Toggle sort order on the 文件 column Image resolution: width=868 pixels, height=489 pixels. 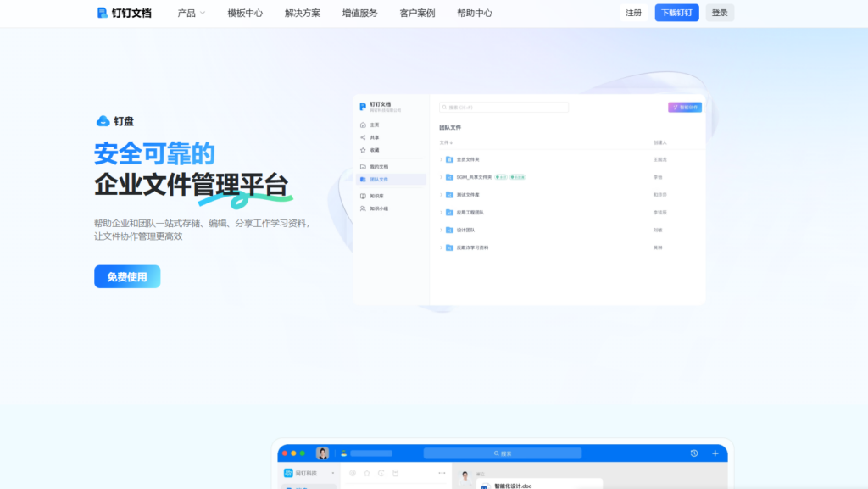click(447, 141)
